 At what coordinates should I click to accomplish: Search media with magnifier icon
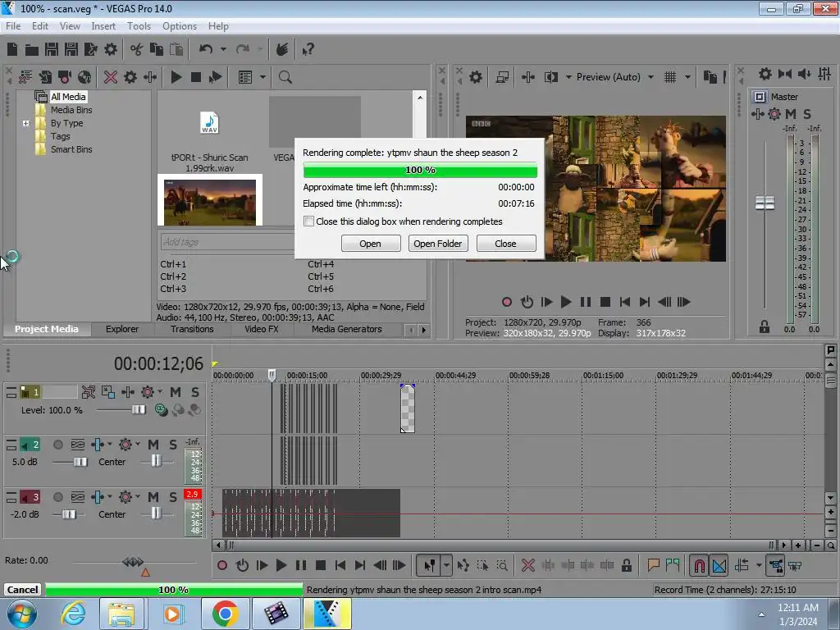(285, 77)
